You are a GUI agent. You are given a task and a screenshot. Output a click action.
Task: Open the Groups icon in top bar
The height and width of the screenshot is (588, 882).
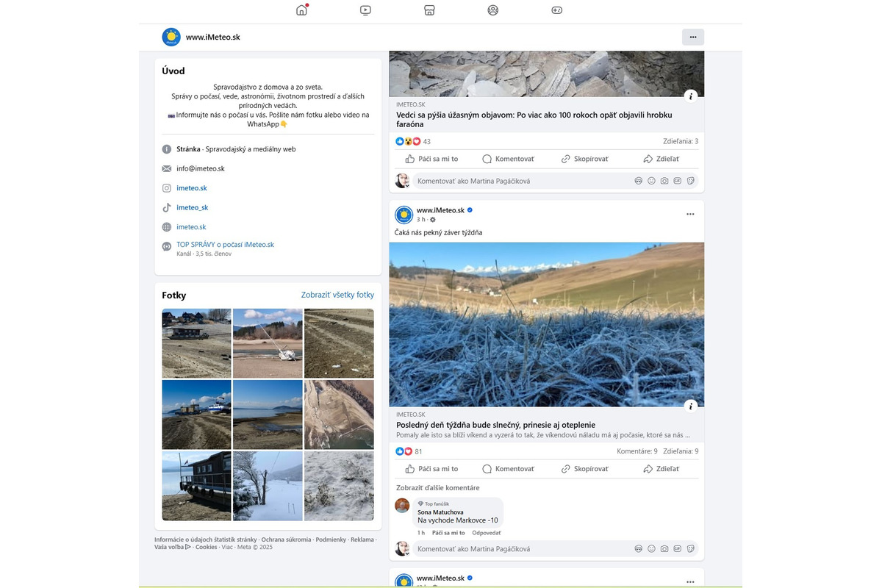click(x=493, y=10)
